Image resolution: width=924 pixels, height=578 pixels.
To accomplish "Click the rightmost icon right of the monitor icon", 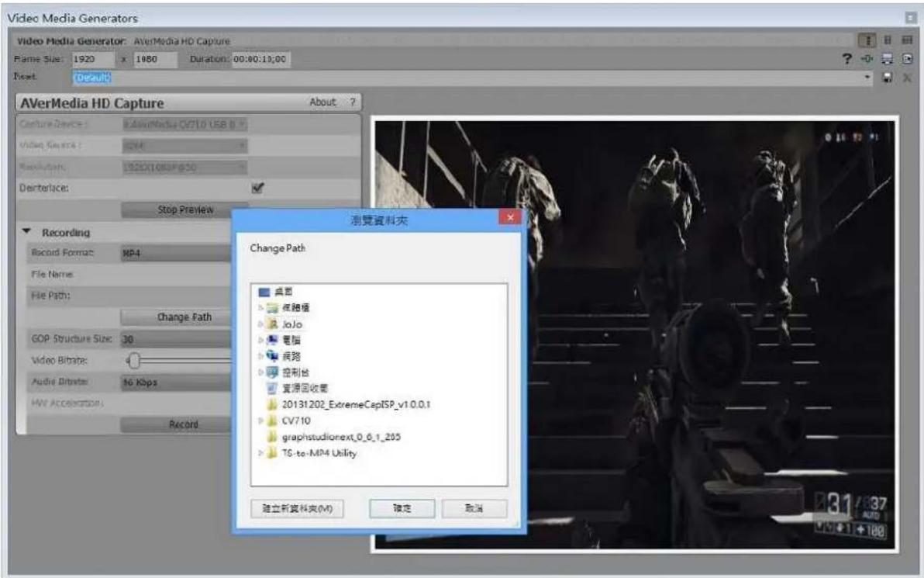I will point(907,58).
